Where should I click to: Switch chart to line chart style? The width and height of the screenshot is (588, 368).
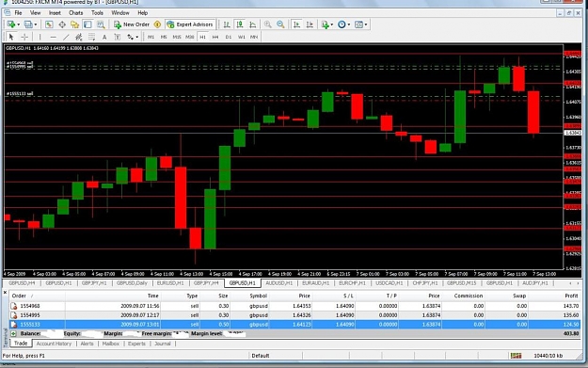[253, 24]
